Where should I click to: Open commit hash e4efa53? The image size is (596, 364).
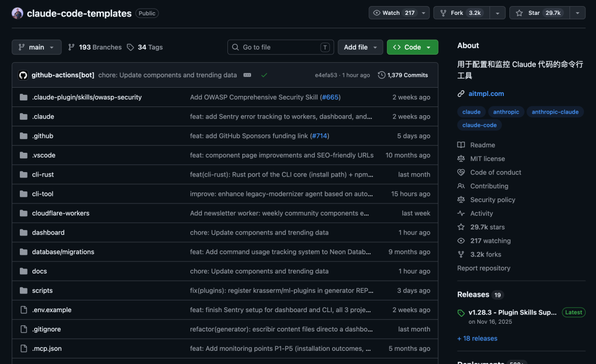coord(326,75)
